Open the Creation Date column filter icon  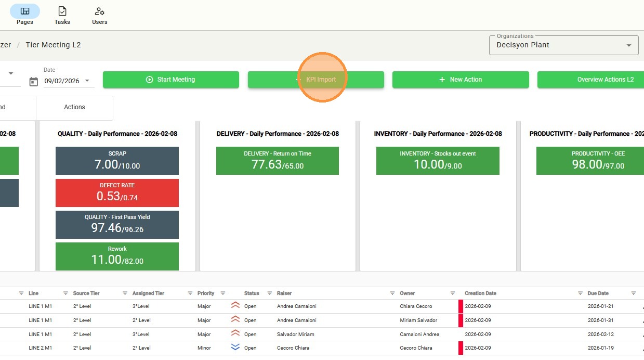point(580,293)
